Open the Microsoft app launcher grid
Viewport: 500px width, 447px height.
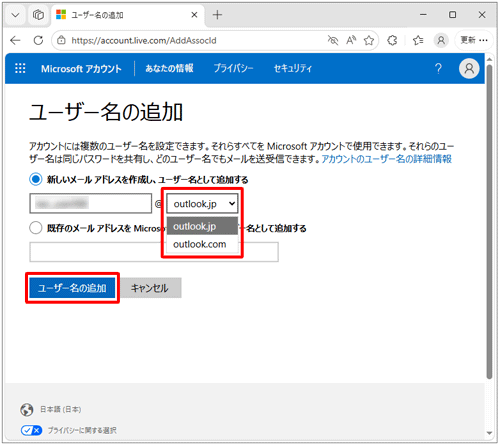pos(20,68)
